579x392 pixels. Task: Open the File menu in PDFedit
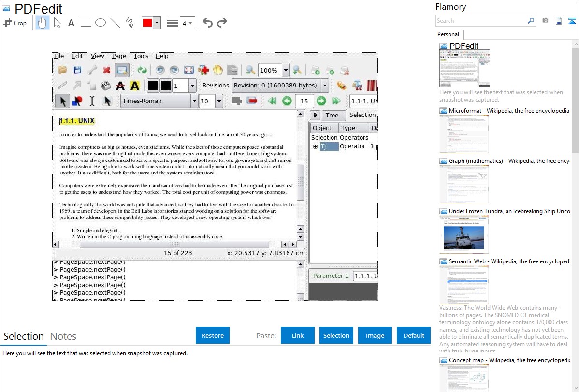coord(59,56)
